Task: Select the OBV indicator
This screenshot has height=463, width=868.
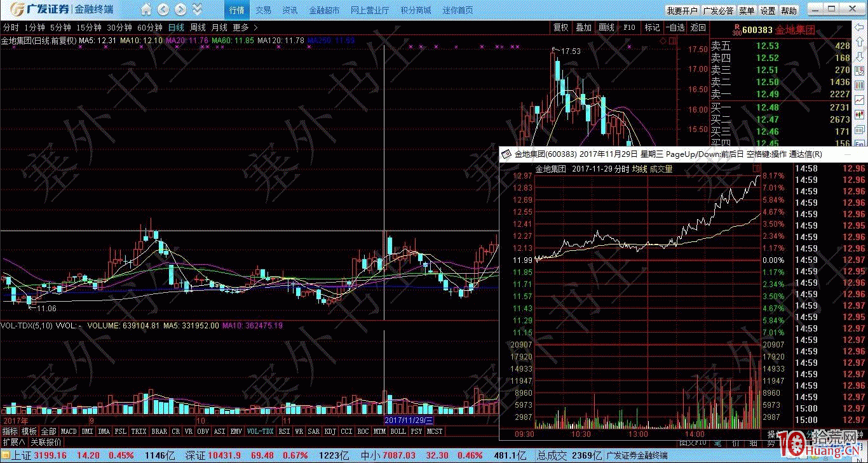Action: point(203,431)
